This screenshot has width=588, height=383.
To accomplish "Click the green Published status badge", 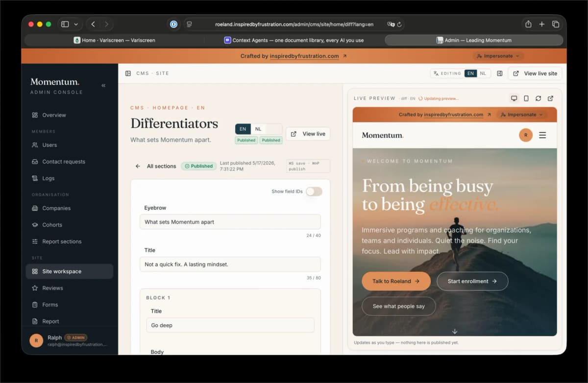I will (x=199, y=166).
